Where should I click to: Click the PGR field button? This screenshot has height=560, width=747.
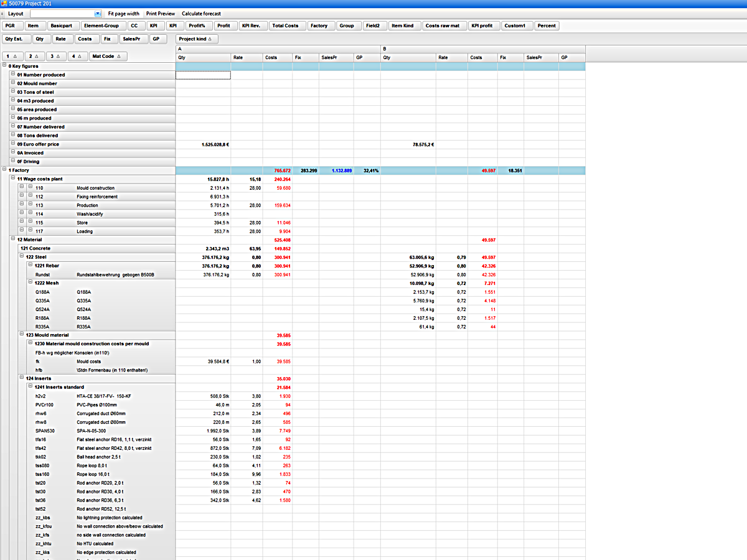(12, 26)
